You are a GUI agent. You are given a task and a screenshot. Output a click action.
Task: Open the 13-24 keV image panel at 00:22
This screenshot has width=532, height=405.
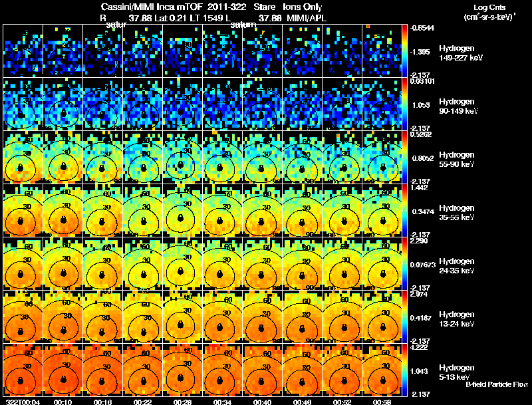click(x=143, y=317)
